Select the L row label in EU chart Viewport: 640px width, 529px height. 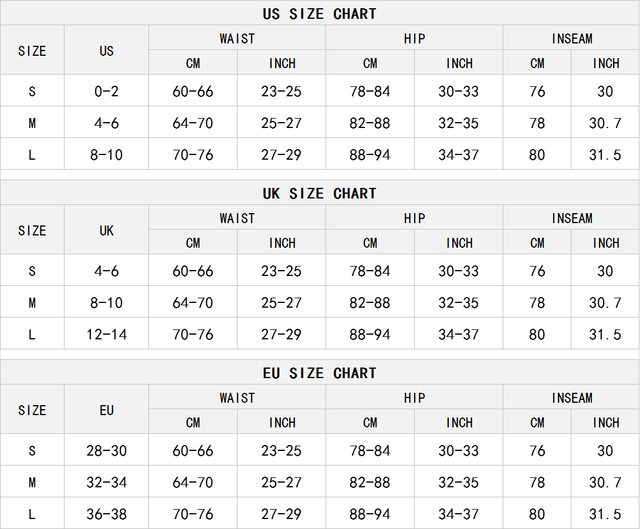pyautogui.click(x=32, y=514)
